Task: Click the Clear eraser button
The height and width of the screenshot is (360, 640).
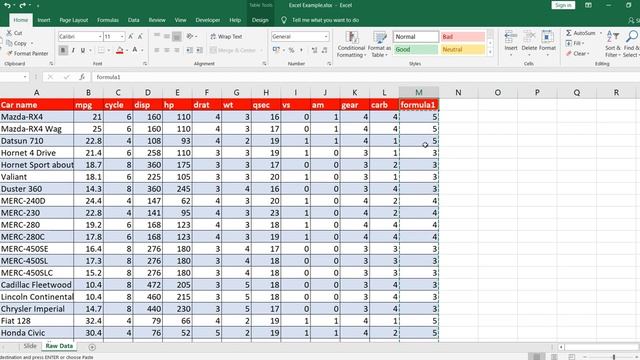Action: coord(577,53)
